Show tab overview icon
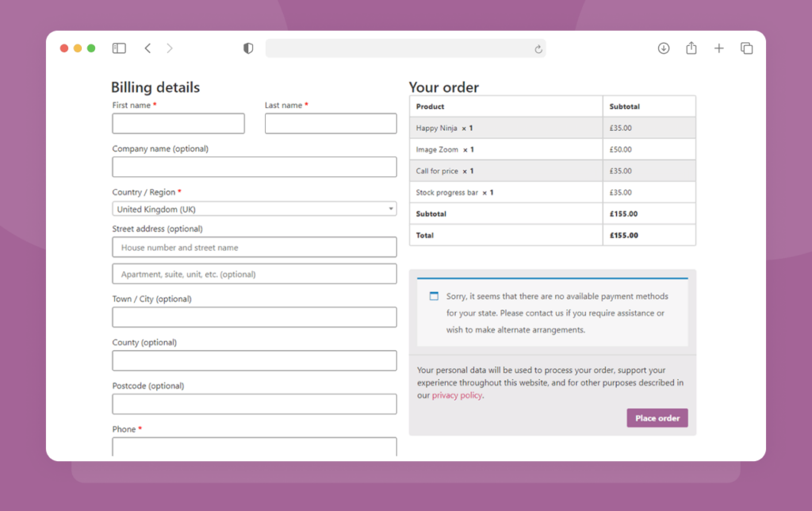This screenshot has width=812, height=511. click(746, 48)
